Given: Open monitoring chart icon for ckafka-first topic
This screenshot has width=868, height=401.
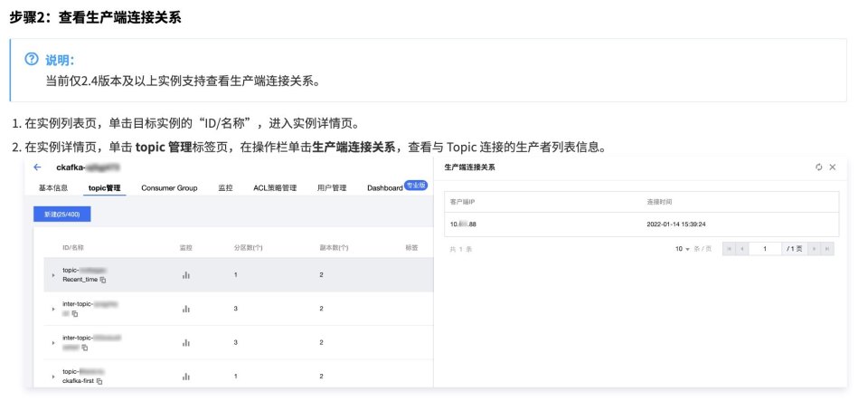Looking at the screenshot, I should click(x=186, y=376).
